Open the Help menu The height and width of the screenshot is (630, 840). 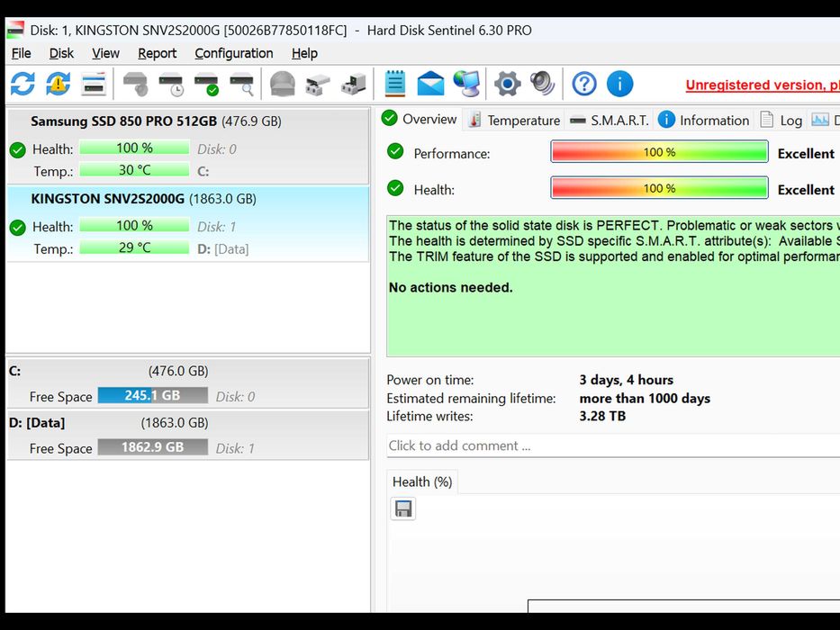coord(305,53)
